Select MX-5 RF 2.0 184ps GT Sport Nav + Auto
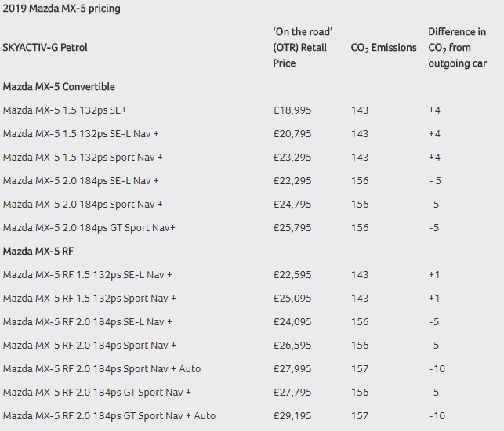The height and width of the screenshot is (431, 504). click(109, 416)
